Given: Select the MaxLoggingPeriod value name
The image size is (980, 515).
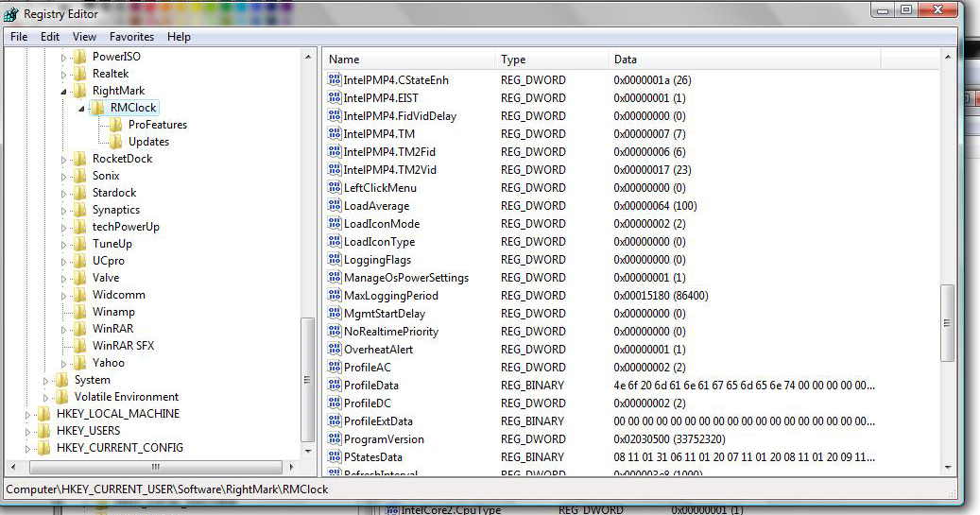Looking at the screenshot, I should [x=391, y=296].
